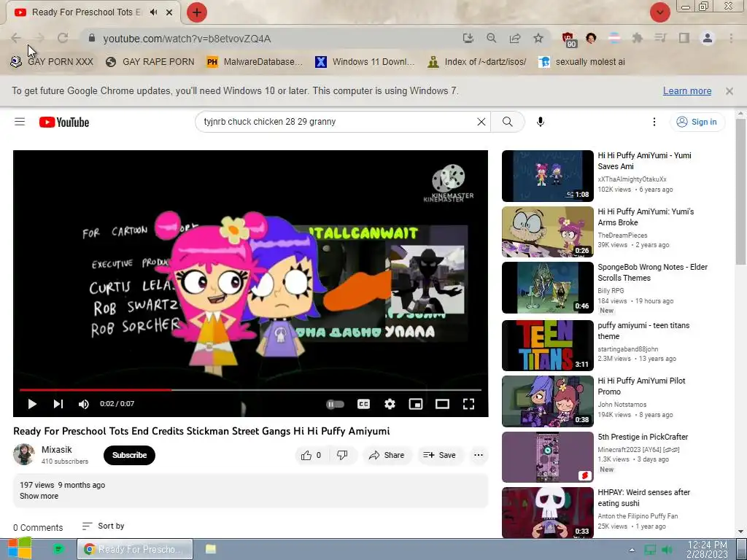This screenshot has height=560, width=747.
Task: Share the video
Action: click(x=387, y=455)
